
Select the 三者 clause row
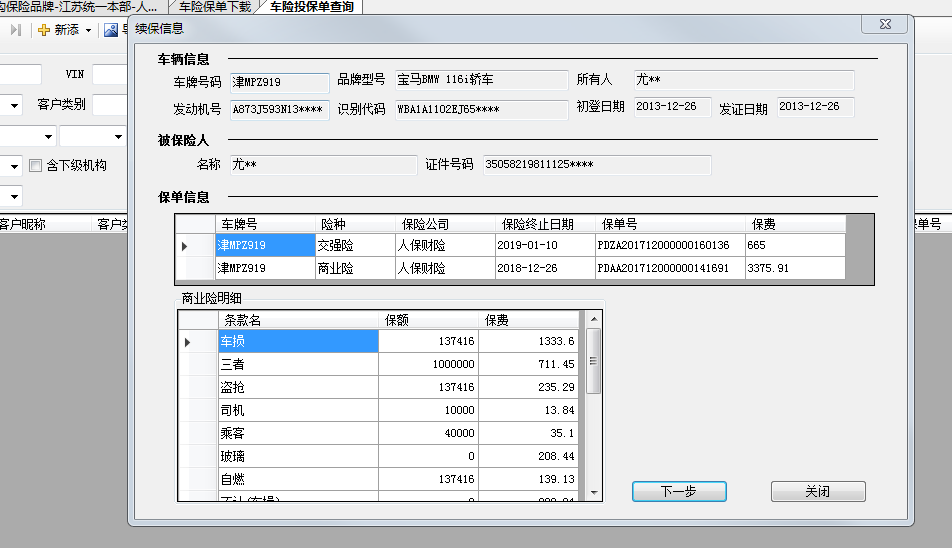(298, 365)
